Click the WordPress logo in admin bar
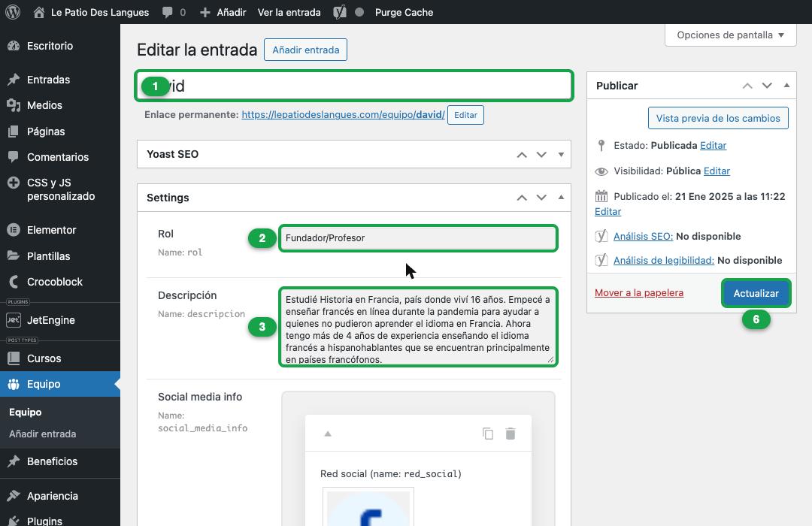The image size is (812, 526). [13, 12]
